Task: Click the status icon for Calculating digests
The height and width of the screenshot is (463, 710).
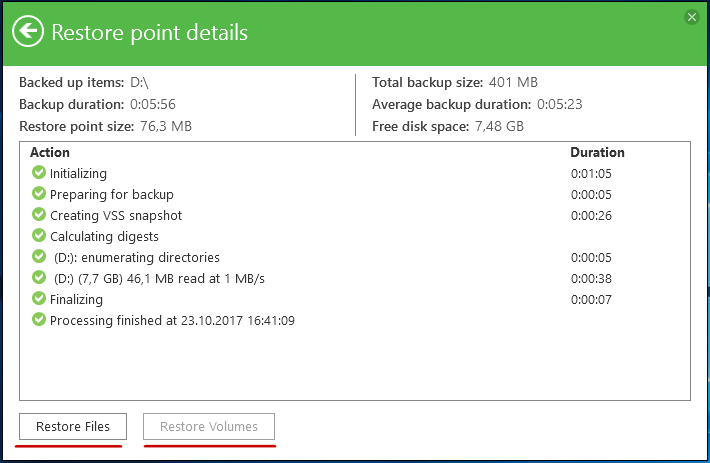Action: click(x=39, y=235)
